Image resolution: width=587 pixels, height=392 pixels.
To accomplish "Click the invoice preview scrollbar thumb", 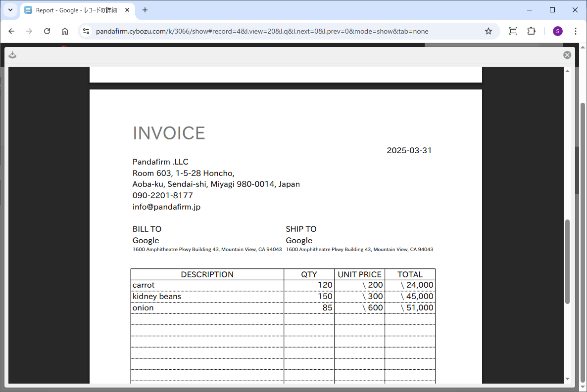I will coord(567,261).
